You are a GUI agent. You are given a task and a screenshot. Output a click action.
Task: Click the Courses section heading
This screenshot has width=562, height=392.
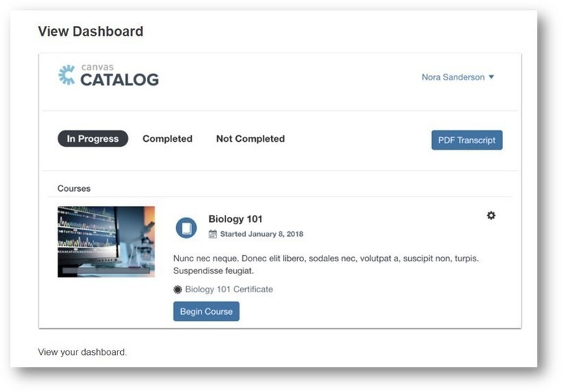pos(74,189)
